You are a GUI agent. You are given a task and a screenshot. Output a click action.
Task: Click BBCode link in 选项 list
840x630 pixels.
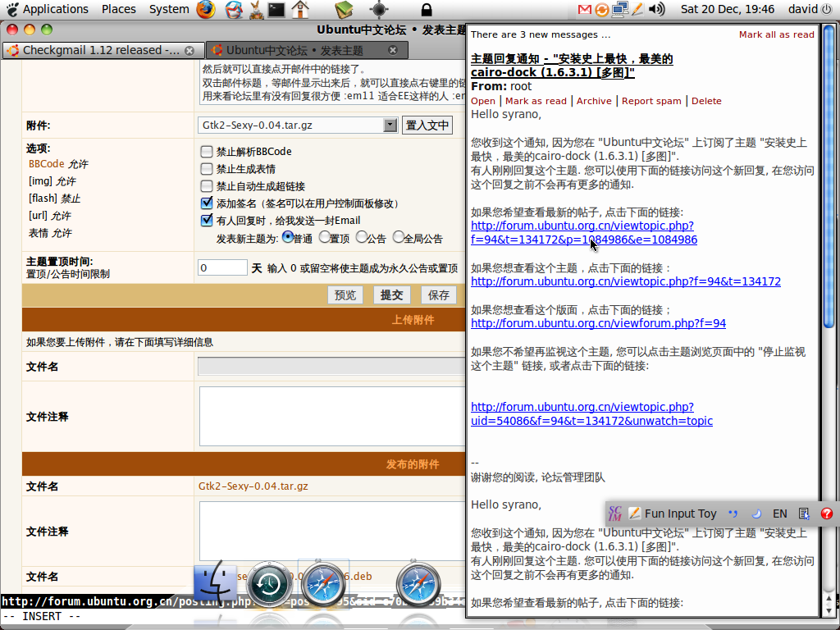point(46,164)
